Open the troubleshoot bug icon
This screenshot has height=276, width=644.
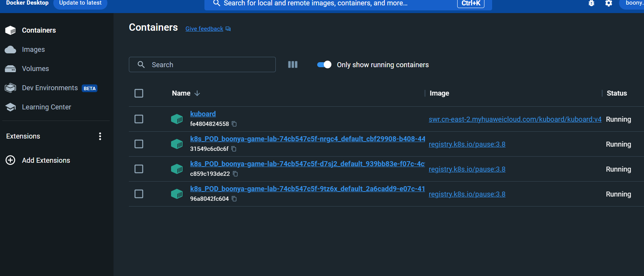coord(591,3)
